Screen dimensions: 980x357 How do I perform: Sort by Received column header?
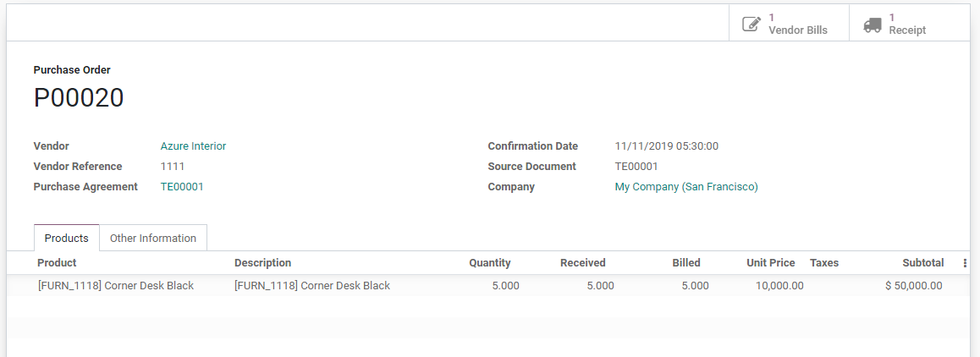click(582, 263)
